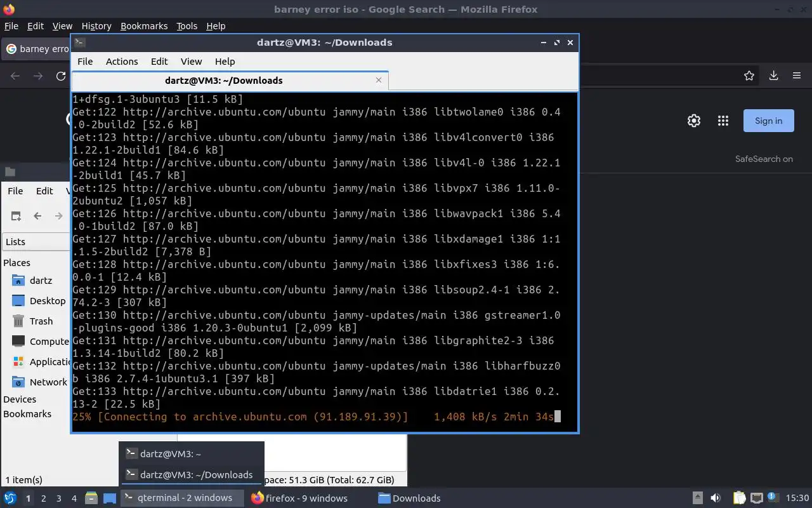Launch file manager from panel quicklaunch
Screen dimensions: 812x508
pyautogui.click(x=91, y=498)
